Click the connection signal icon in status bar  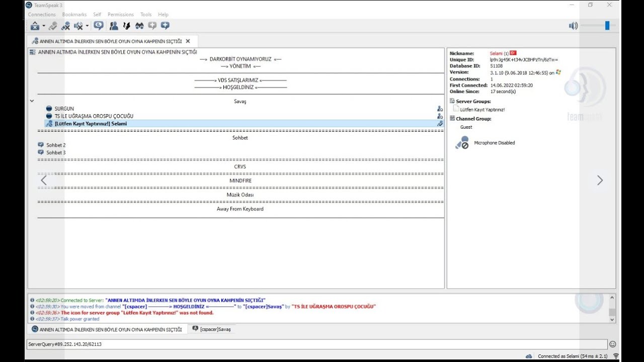tap(616, 356)
